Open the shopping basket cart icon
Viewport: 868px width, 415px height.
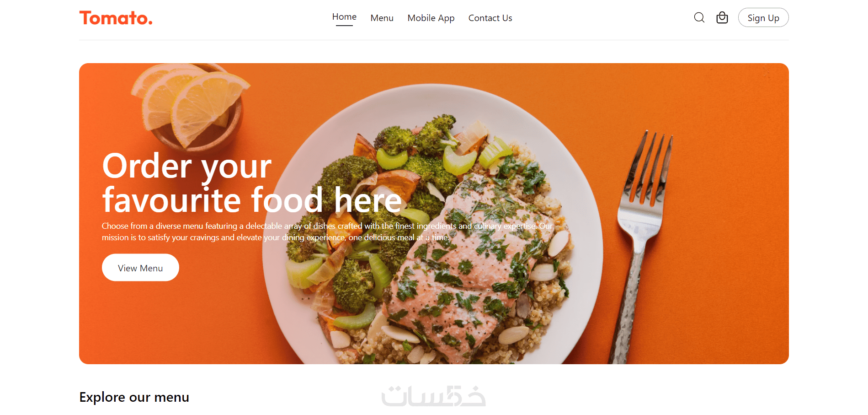tap(722, 17)
